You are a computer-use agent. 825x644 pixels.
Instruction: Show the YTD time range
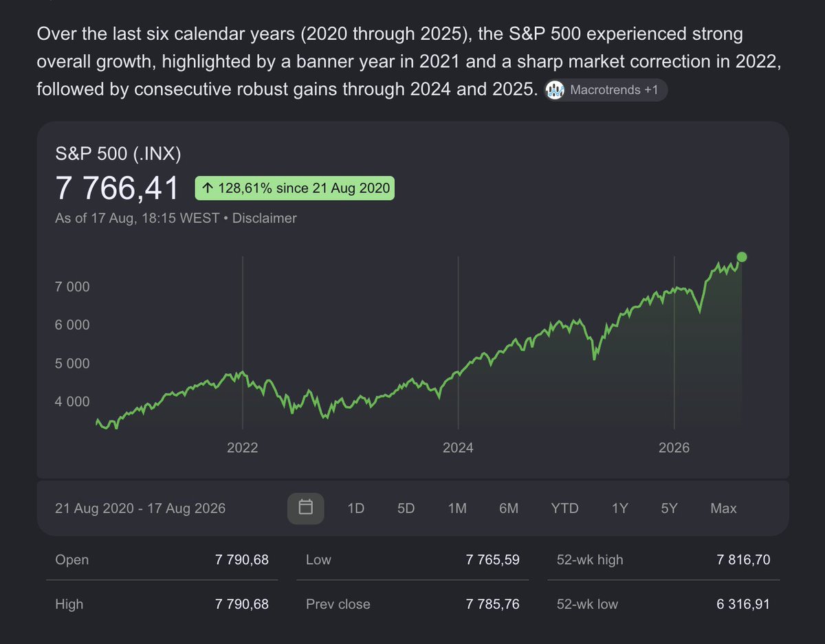pyautogui.click(x=564, y=509)
